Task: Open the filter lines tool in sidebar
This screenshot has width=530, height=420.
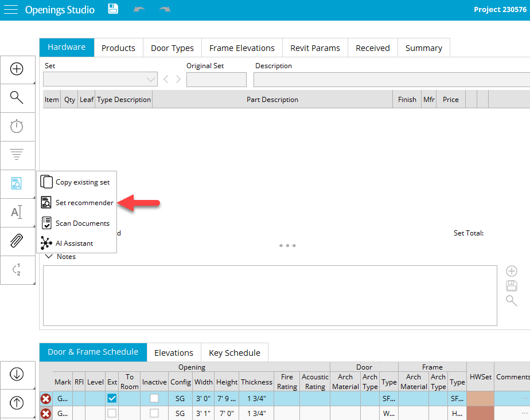Action: tap(17, 155)
